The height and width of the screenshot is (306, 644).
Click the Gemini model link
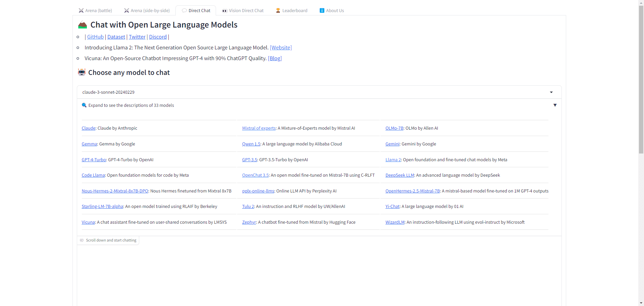(392, 144)
